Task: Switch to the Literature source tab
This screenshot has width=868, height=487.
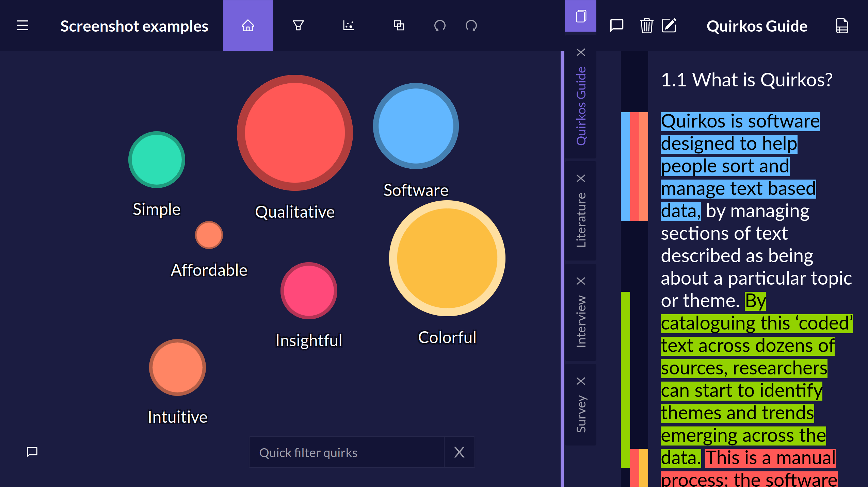Action: point(581,220)
